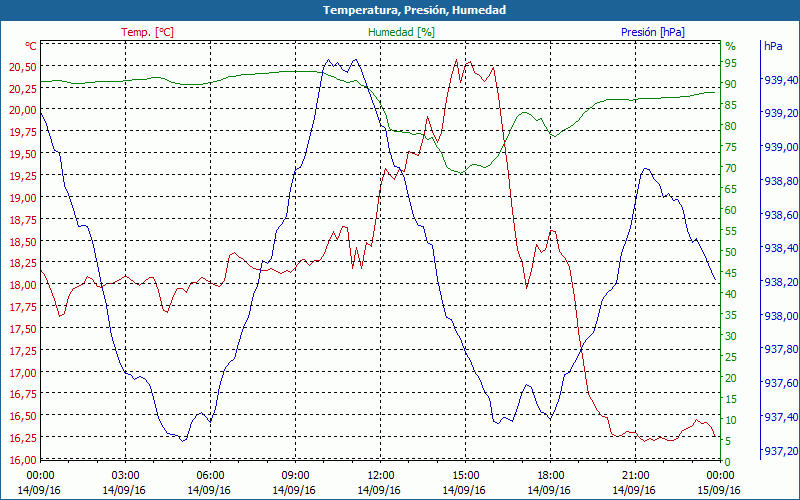Click the 45 humidity axis value
800x500 pixels.
pos(731,273)
